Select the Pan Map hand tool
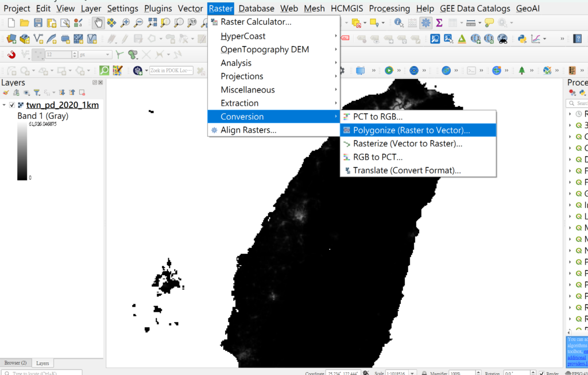The image size is (588, 375). coord(98,23)
